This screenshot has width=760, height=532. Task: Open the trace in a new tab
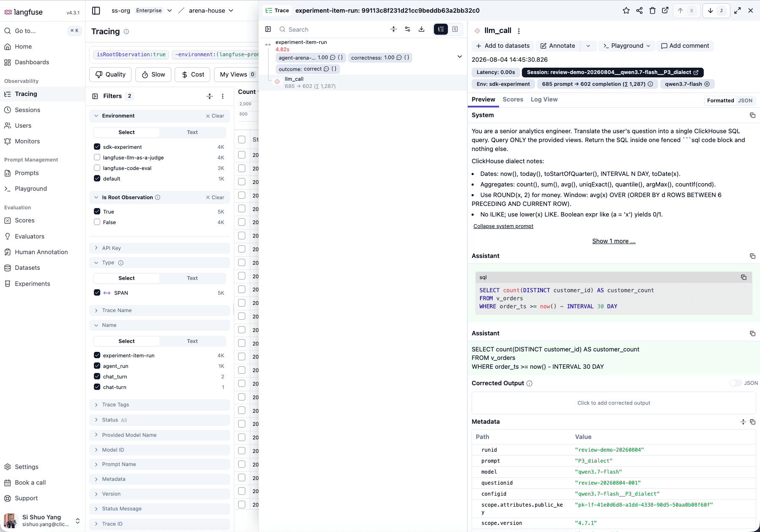665,11
